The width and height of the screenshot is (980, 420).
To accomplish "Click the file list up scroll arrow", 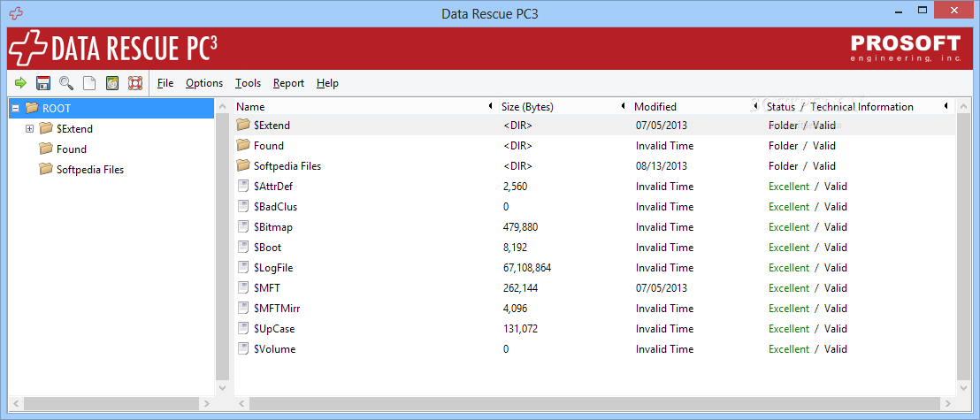I will pos(963,108).
